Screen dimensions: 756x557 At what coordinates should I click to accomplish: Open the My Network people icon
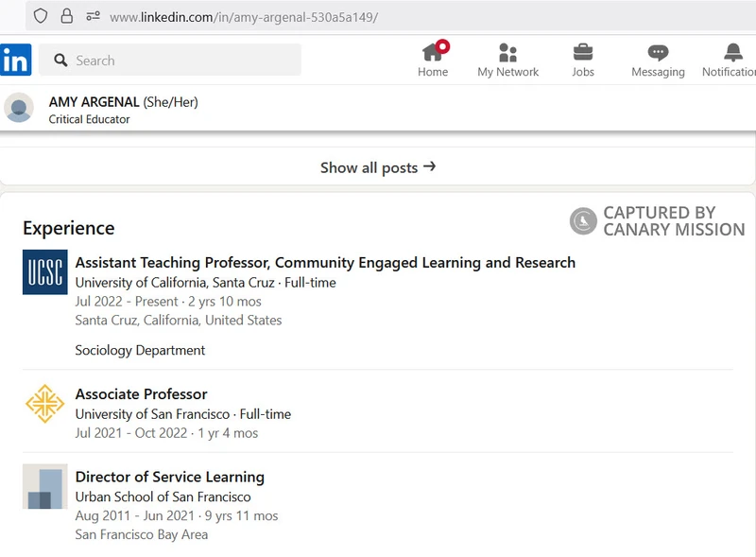507,53
